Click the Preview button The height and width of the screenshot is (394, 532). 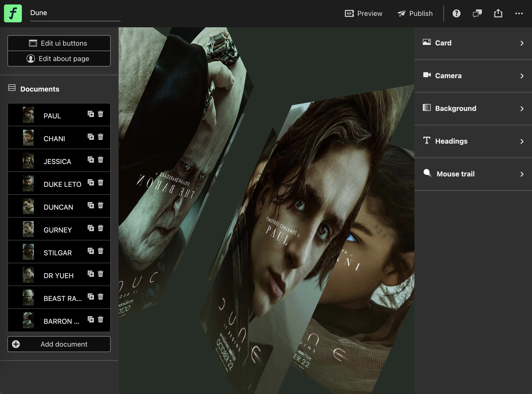point(364,13)
